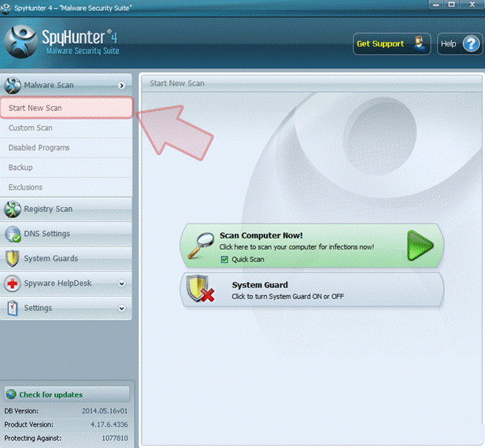Viewport: 485px width, 448px height.
Task: Click 'DB Version:' label
Action: point(21,411)
